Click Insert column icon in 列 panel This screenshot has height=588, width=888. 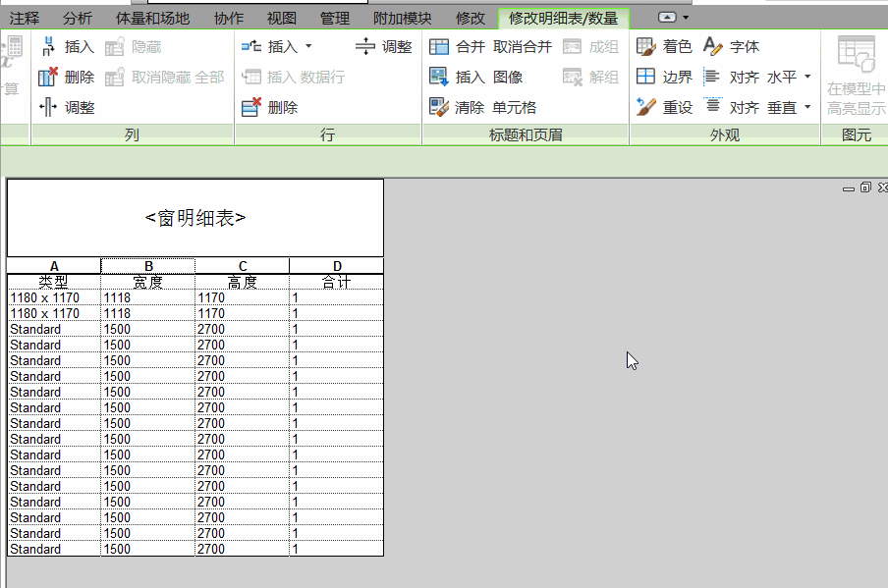(x=48, y=46)
